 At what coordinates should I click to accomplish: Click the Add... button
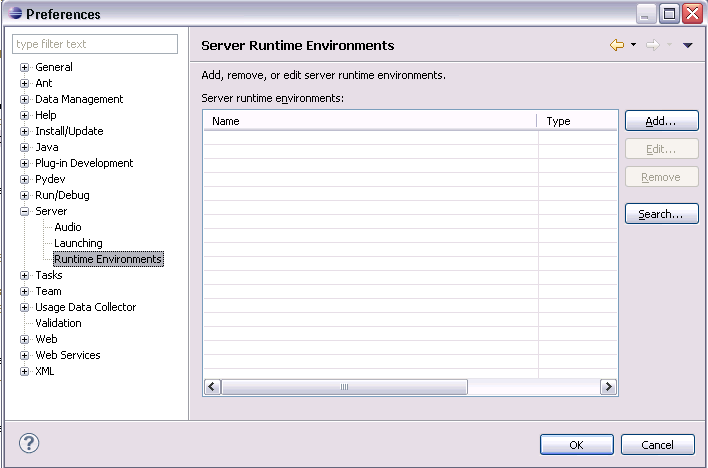[661, 121]
